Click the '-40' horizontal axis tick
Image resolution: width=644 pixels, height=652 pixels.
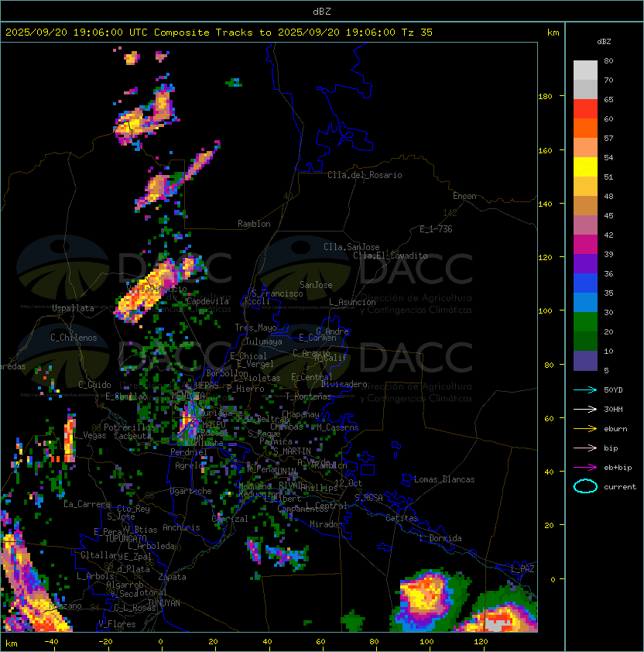click(51, 642)
